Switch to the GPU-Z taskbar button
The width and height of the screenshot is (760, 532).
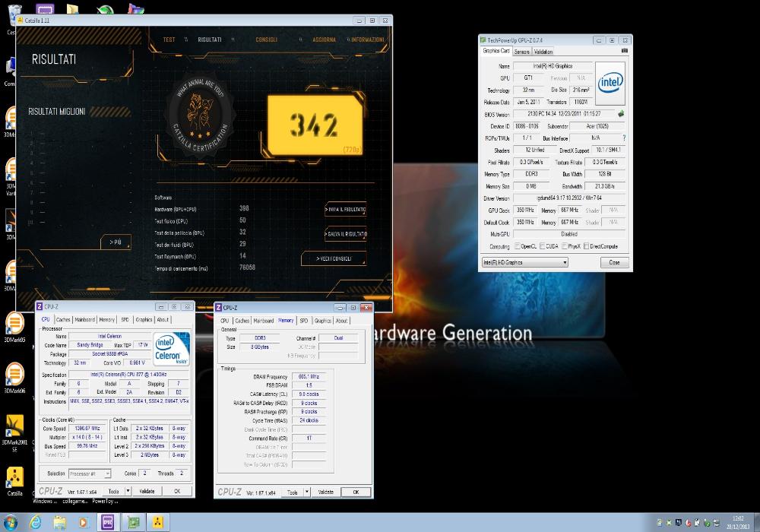(x=133, y=522)
